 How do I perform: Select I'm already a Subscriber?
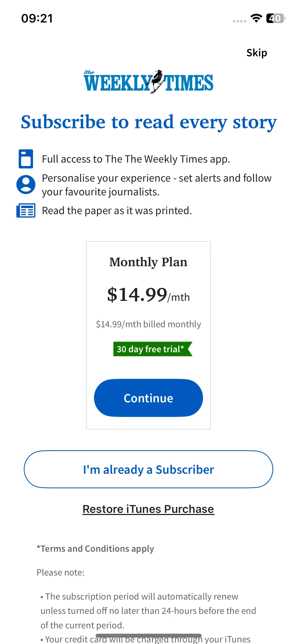coord(148,469)
